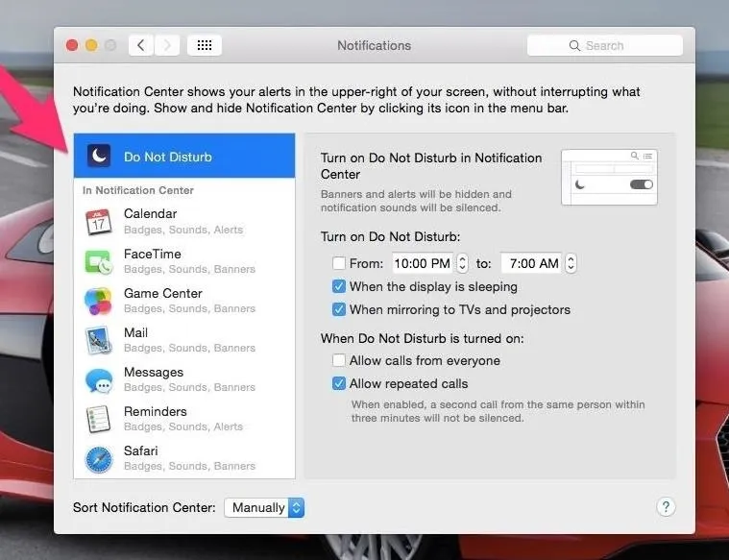
Task: Uncheck When mirroring to TVs and projectors
Action: point(339,309)
